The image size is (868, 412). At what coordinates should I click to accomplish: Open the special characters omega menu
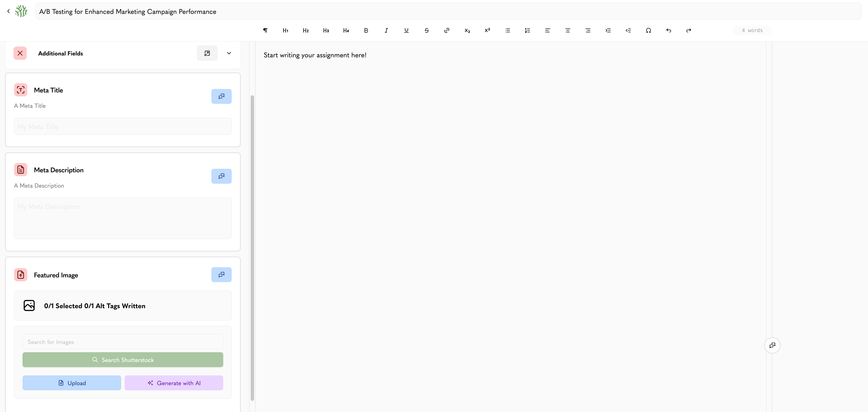click(648, 30)
